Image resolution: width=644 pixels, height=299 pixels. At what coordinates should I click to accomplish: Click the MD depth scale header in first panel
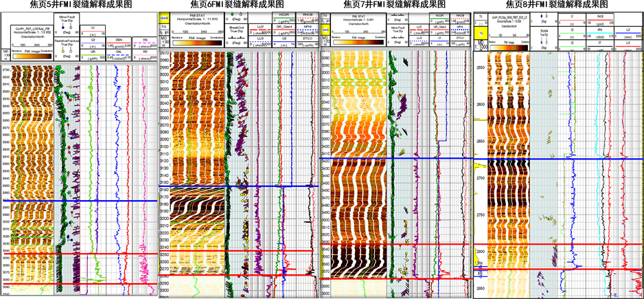pyautogui.click(x=6, y=54)
